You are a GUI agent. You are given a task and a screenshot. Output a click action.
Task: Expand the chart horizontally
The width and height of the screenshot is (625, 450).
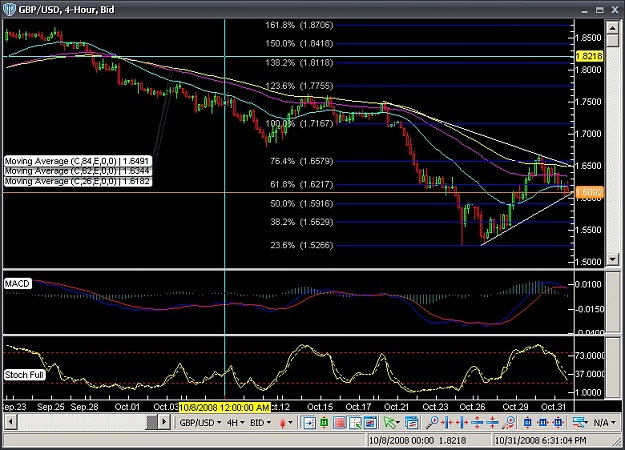[462, 422]
